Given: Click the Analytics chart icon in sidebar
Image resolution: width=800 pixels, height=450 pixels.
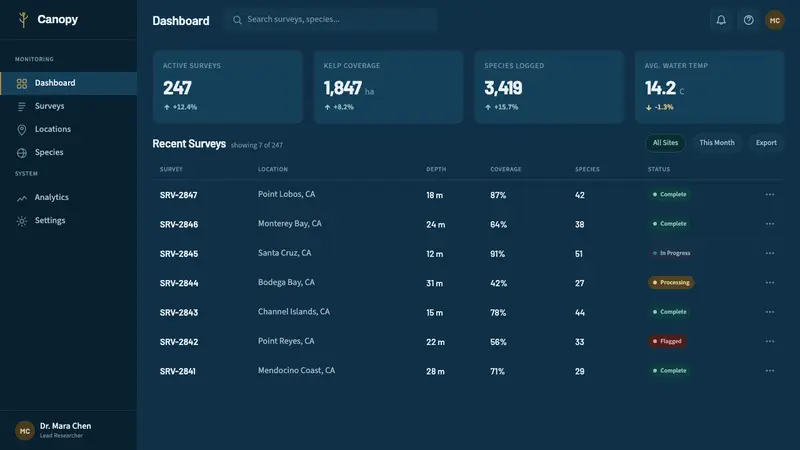Looking at the screenshot, I should pos(21,198).
